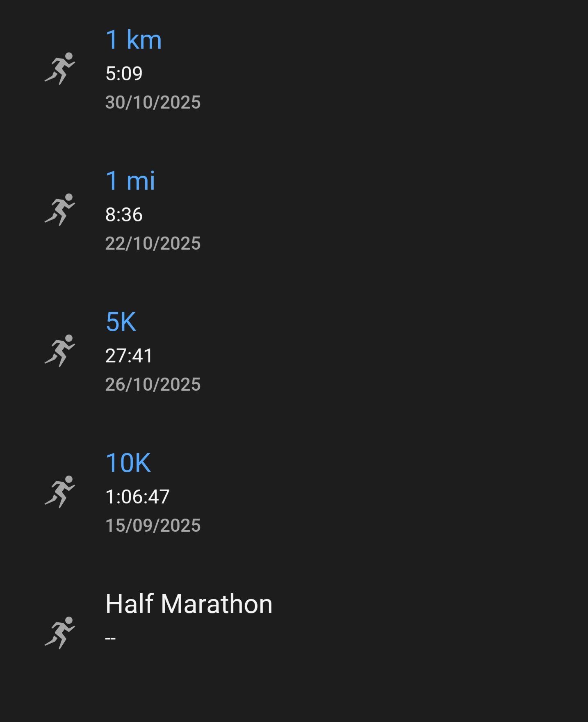588x722 pixels.
Task: Tap the runner icon next to 1 mi
Action: point(60,210)
